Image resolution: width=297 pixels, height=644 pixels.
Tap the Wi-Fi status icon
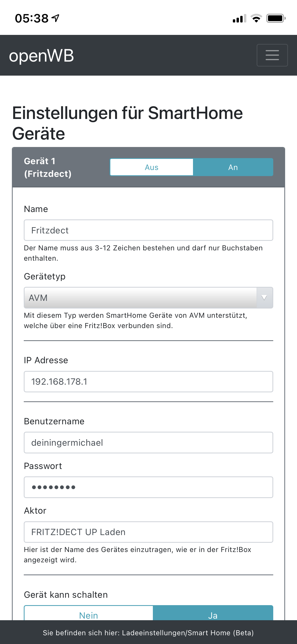click(256, 18)
